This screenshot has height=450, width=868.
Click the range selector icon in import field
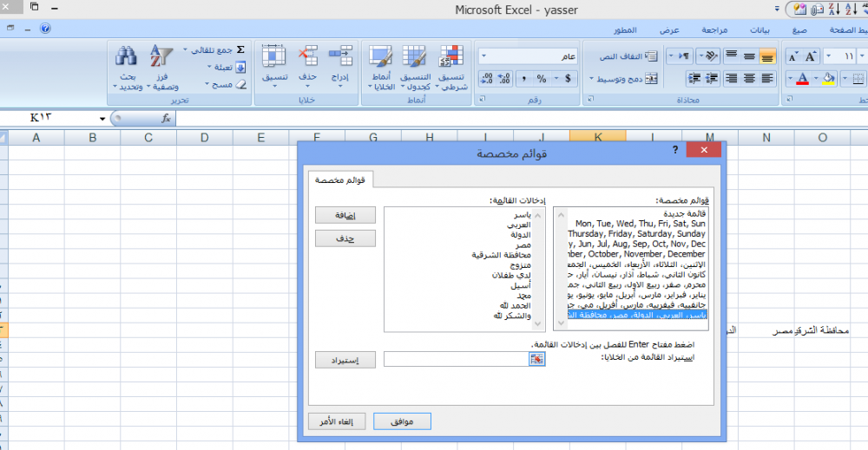(x=536, y=359)
